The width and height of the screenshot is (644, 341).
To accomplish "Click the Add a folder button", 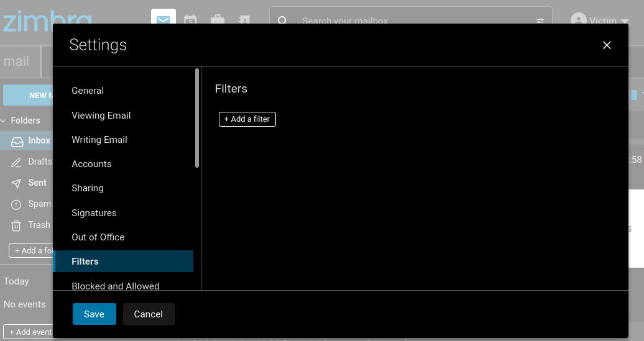I will coord(31,250).
